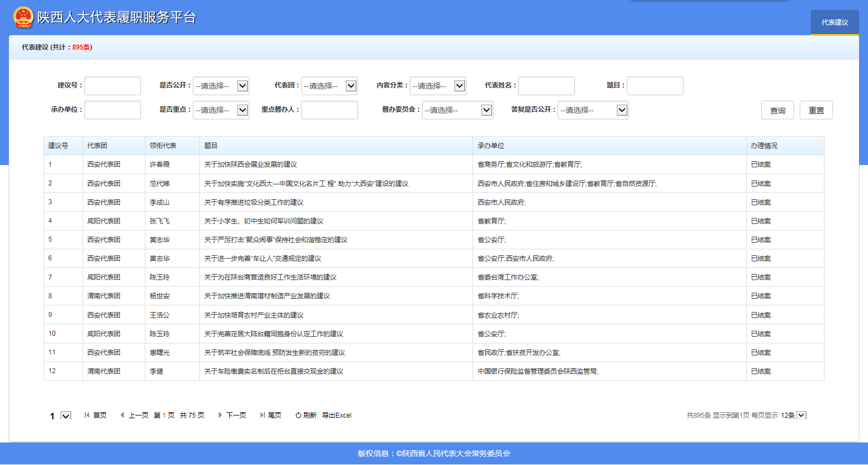Click representative name 王浩公
868x465 pixels.
coord(160,315)
